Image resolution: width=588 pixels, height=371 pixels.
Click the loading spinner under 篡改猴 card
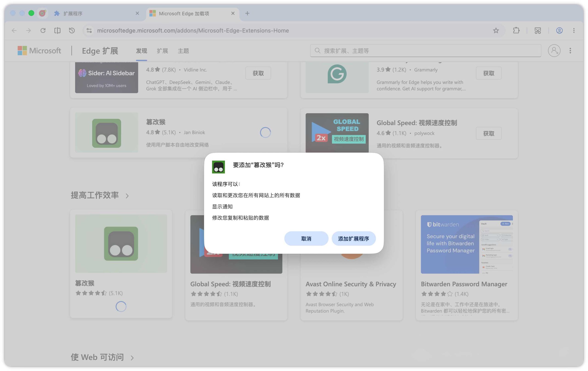coord(121,306)
